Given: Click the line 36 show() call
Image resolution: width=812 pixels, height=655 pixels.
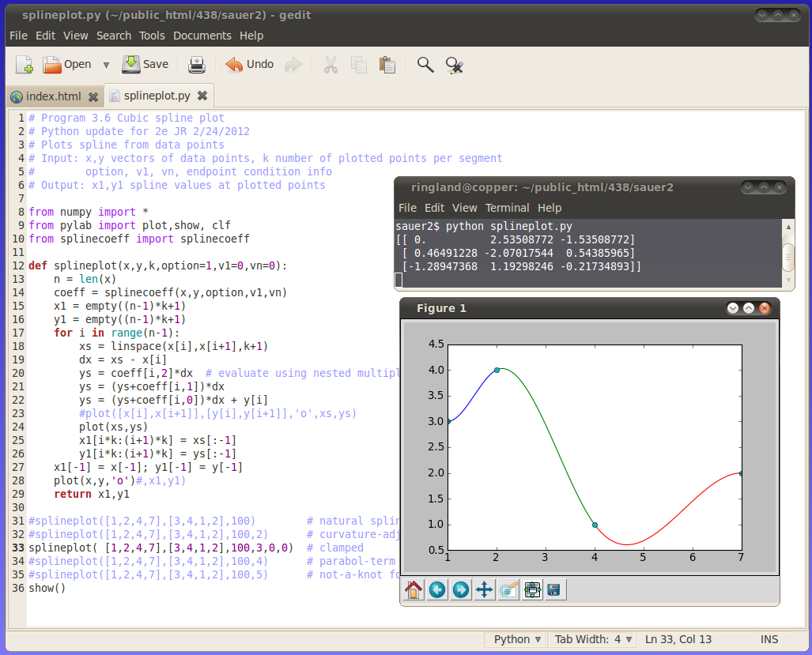Looking at the screenshot, I should coord(47,589).
